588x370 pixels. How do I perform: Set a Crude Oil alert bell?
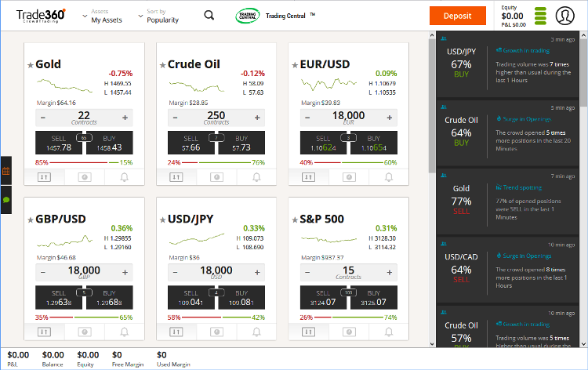pyautogui.click(x=256, y=177)
